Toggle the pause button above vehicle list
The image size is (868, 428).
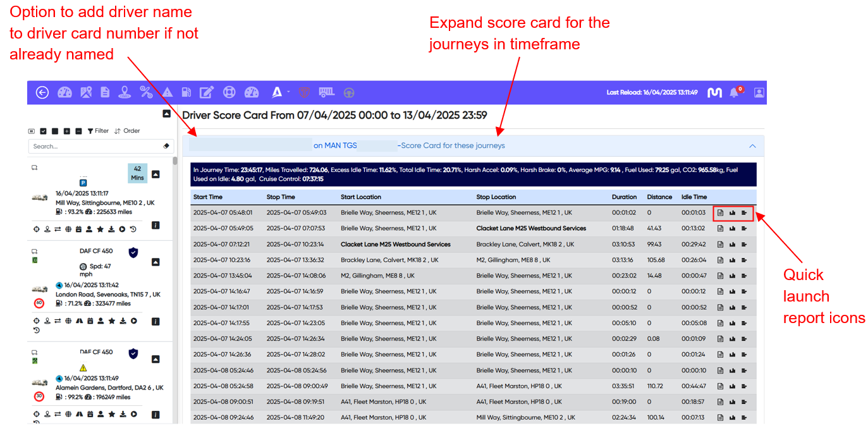32,131
